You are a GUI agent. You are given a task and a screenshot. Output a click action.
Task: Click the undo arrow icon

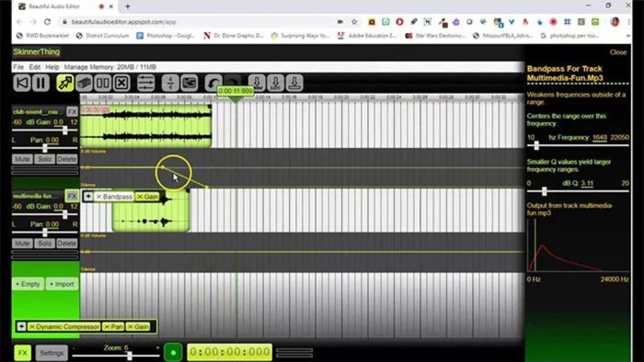coord(213,83)
